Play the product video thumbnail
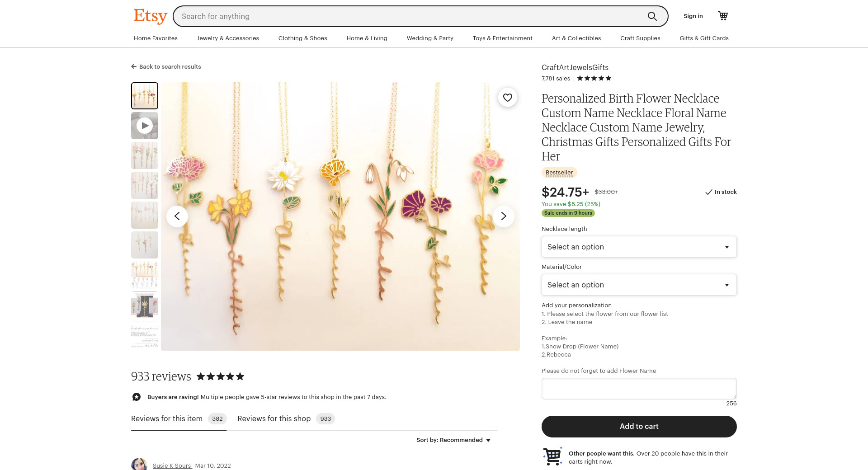 click(145, 126)
